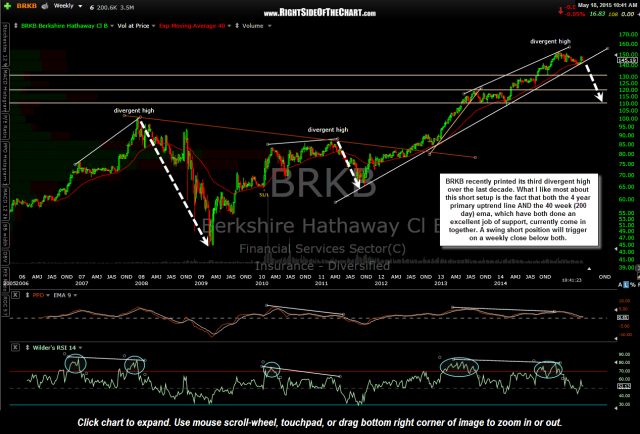Click the 2009 year label on time axis
Screen dimensions: 640x434
tap(201, 283)
